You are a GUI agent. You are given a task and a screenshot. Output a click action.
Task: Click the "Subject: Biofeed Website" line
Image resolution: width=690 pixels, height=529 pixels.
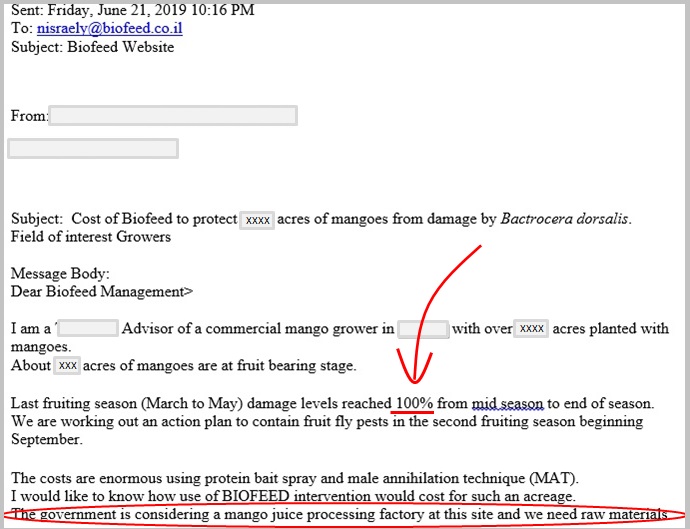(x=92, y=47)
